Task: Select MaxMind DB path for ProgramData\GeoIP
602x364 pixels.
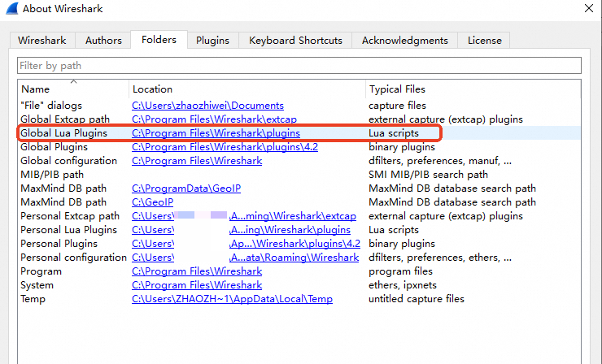Action: (x=63, y=188)
